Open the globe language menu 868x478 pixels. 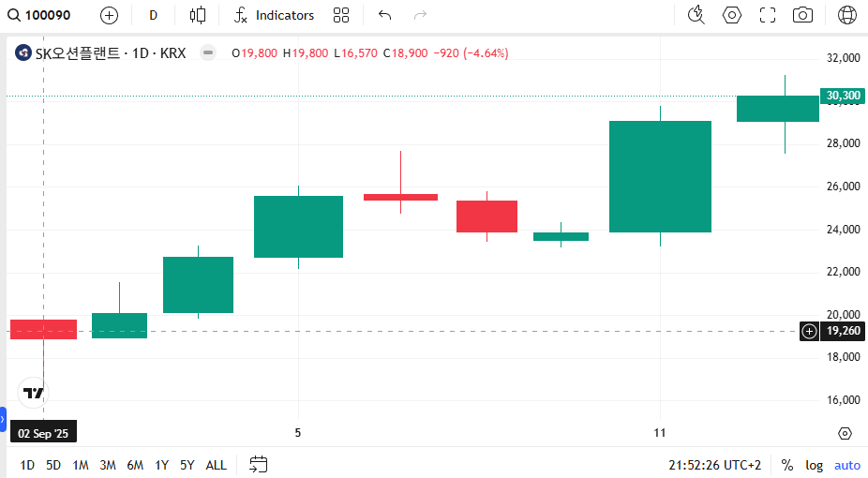[847, 16]
